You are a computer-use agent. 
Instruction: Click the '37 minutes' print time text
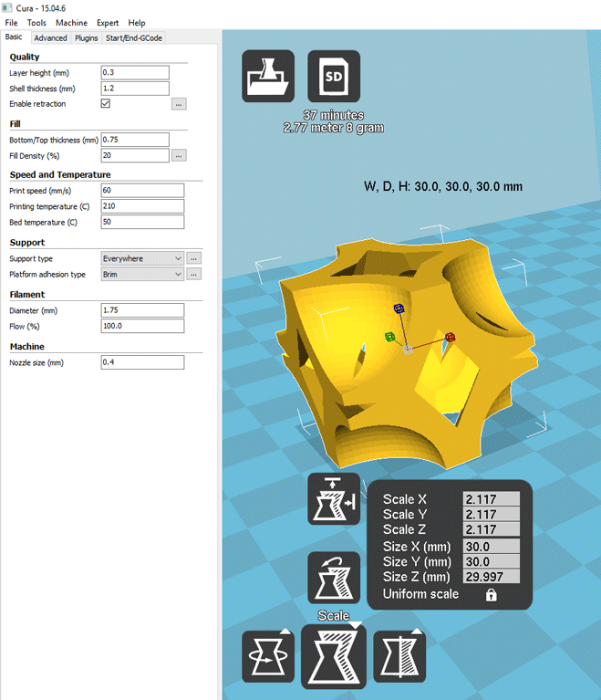pyautogui.click(x=334, y=115)
